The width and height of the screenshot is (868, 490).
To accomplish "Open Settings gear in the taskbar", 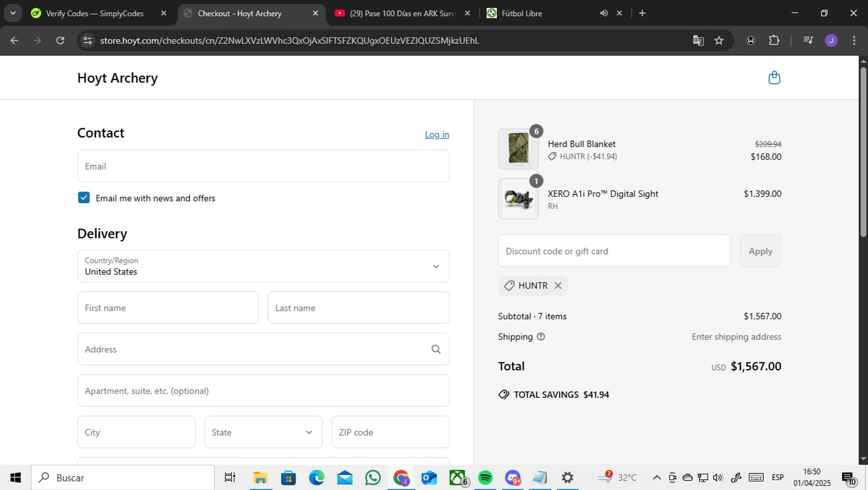I will (568, 477).
